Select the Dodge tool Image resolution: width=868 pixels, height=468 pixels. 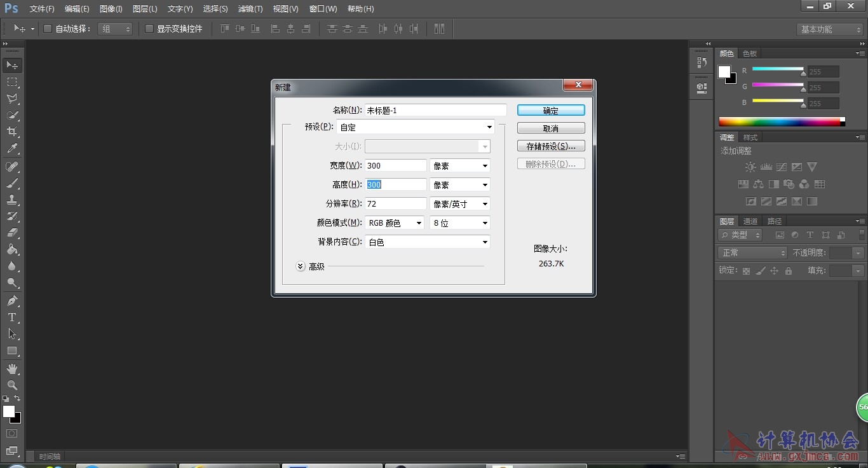tap(12, 282)
